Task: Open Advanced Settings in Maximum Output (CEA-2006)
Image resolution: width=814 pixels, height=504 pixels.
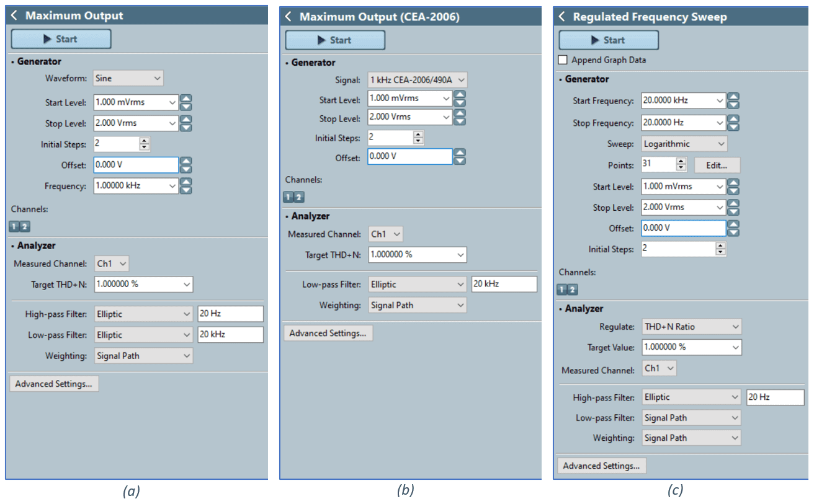Action: point(328,333)
